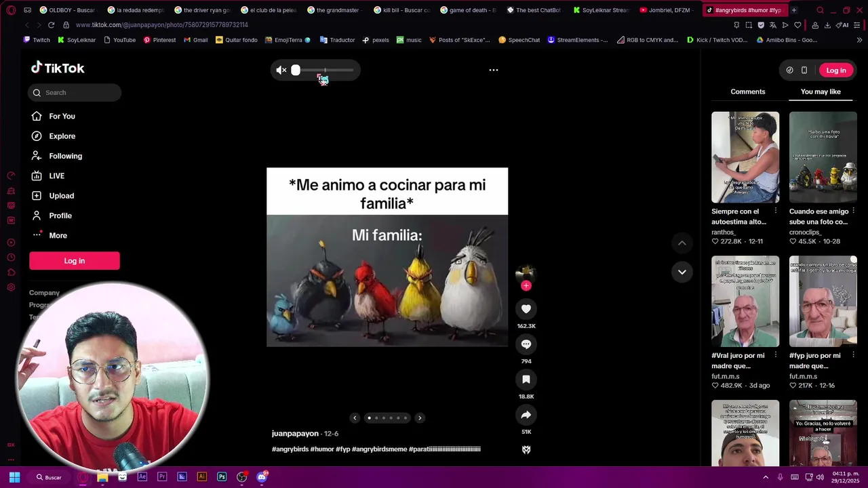The image size is (868, 488).
Task: Open comments via the speech bubble icon
Action: pyautogui.click(x=526, y=344)
